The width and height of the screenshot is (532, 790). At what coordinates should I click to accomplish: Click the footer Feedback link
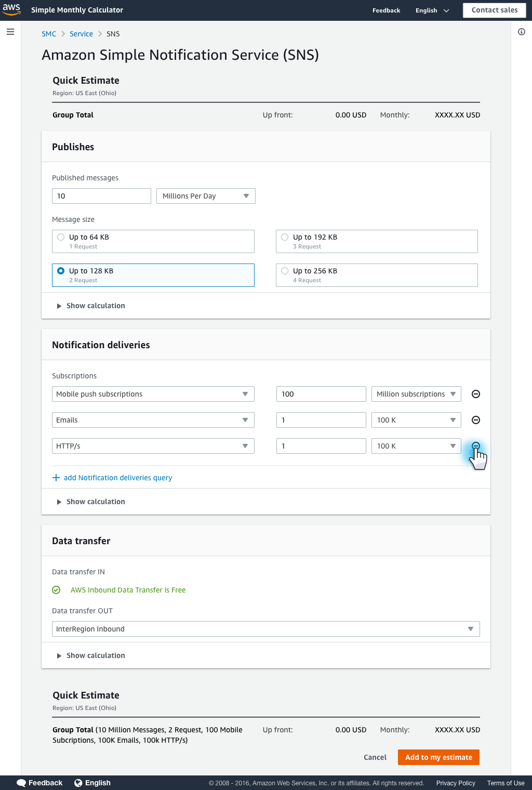[x=45, y=783]
